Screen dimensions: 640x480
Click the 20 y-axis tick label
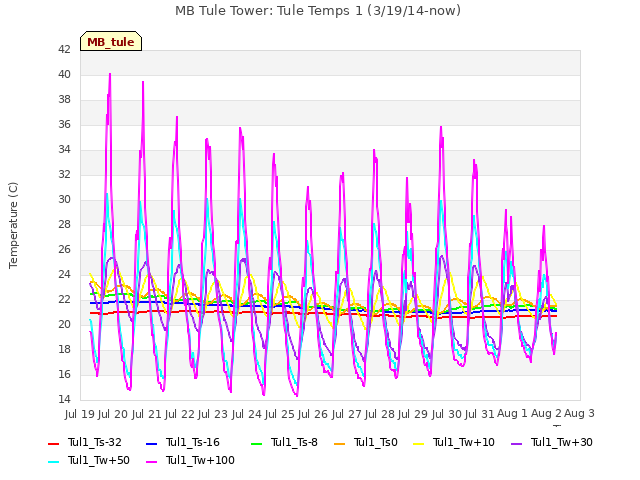(64, 324)
